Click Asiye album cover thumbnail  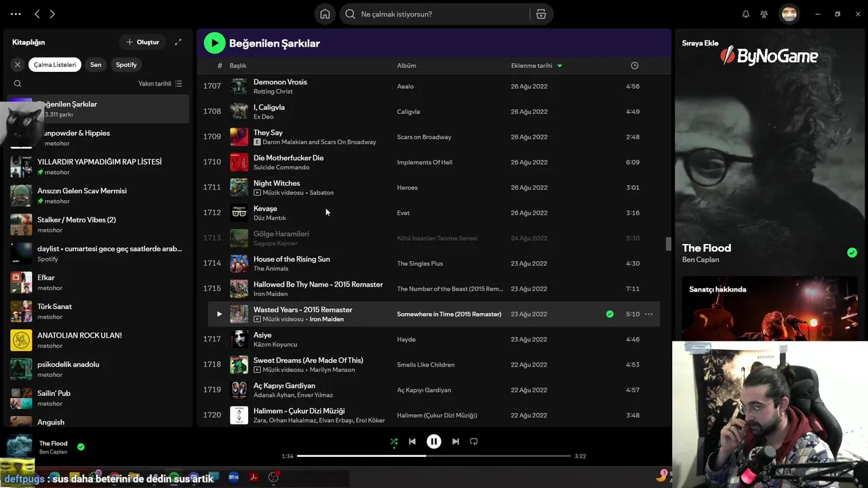(239, 339)
